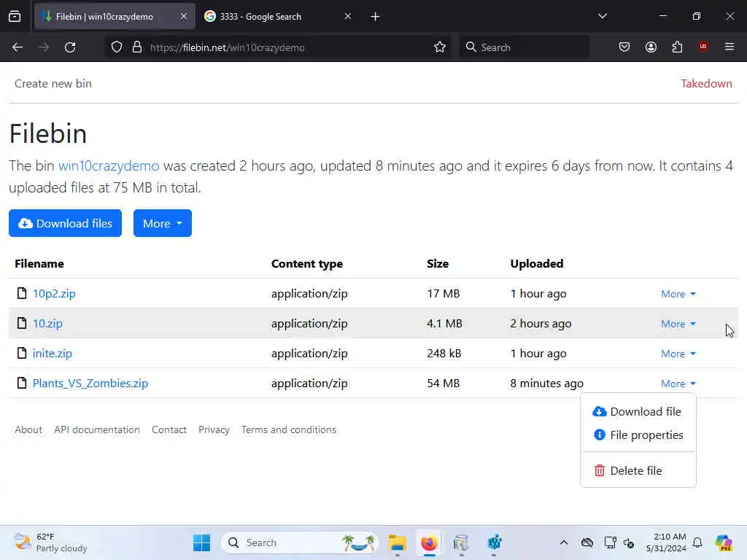This screenshot has height=560, width=747.
Task: Click the Download files button
Action: coord(65,223)
